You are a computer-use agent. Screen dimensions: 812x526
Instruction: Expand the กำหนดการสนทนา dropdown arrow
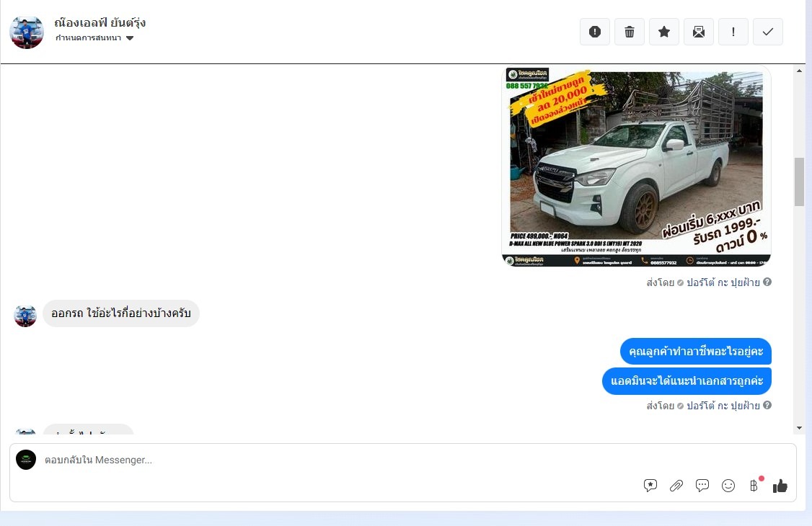click(130, 37)
